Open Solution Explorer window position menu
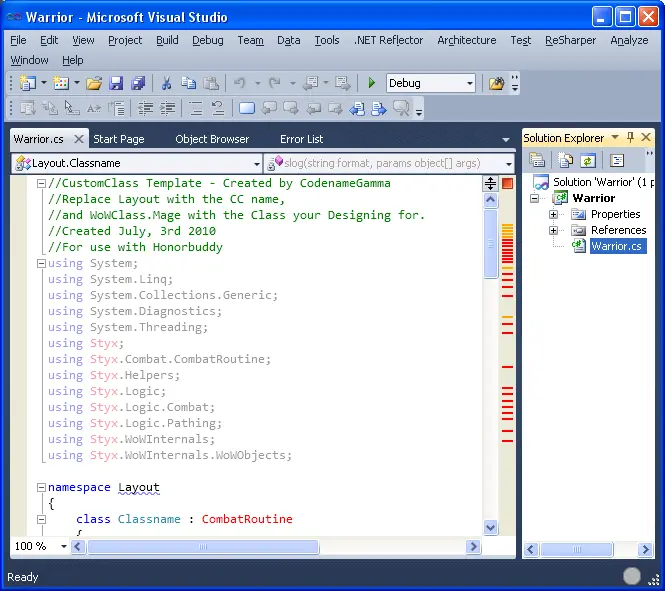This screenshot has height=591, width=665. tap(615, 137)
